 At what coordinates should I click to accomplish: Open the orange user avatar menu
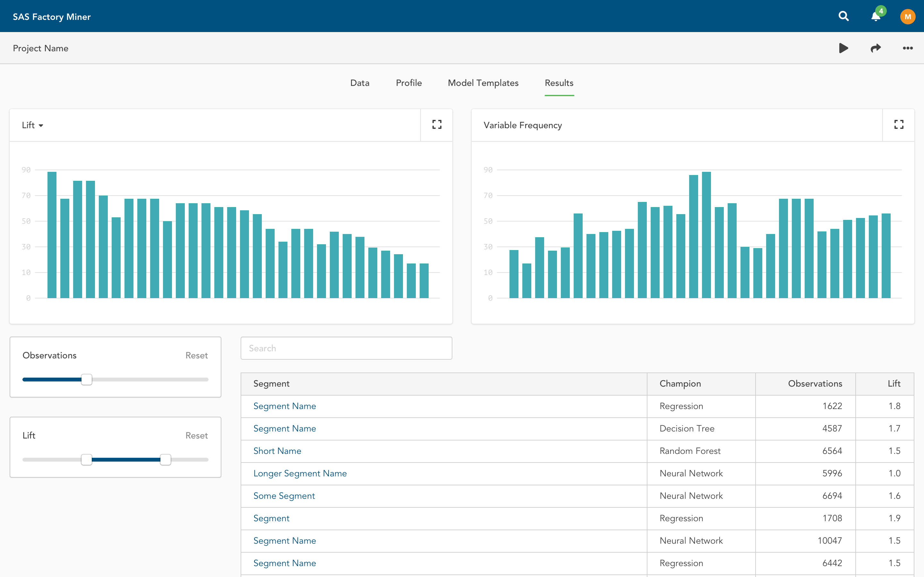coord(907,16)
